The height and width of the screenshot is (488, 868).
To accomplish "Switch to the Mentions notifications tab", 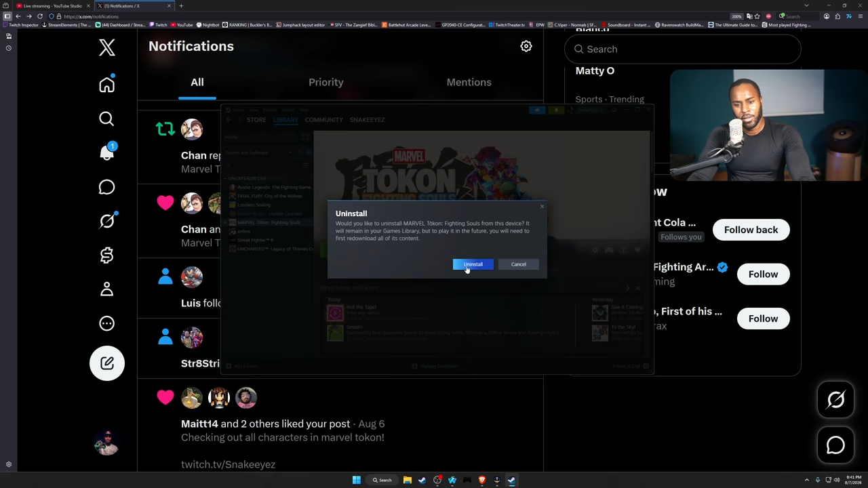I will 469,82.
